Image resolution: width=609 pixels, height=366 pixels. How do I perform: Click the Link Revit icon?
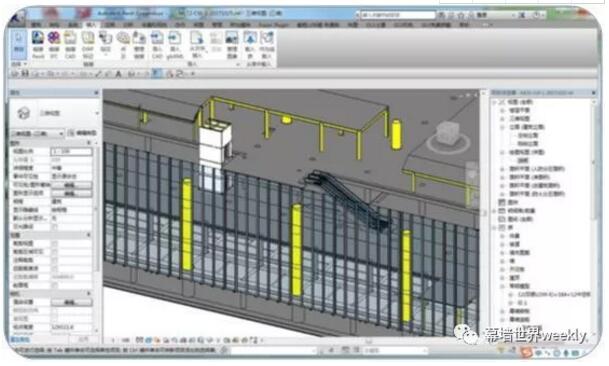(x=38, y=44)
